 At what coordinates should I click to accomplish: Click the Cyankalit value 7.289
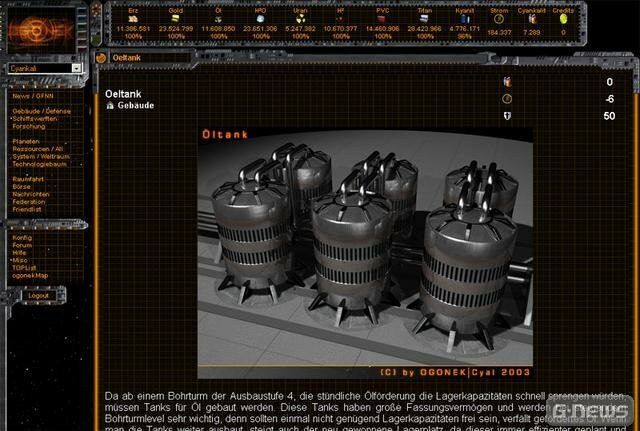531,32
